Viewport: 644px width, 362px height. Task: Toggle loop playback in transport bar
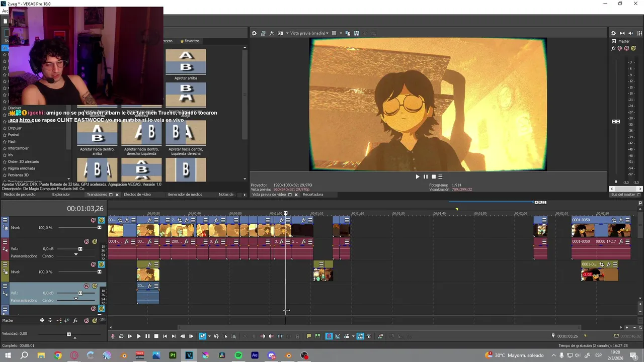tap(121, 336)
